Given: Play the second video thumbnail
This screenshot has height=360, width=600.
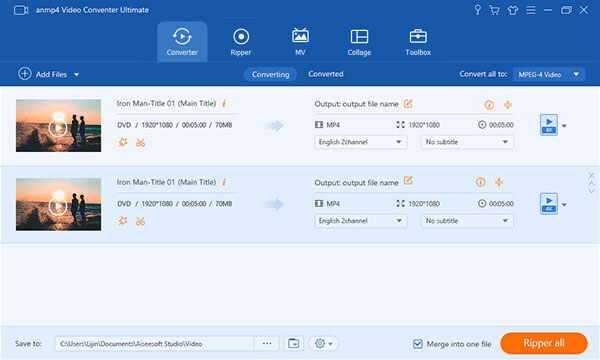Looking at the screenshot, I should (58, 206).
